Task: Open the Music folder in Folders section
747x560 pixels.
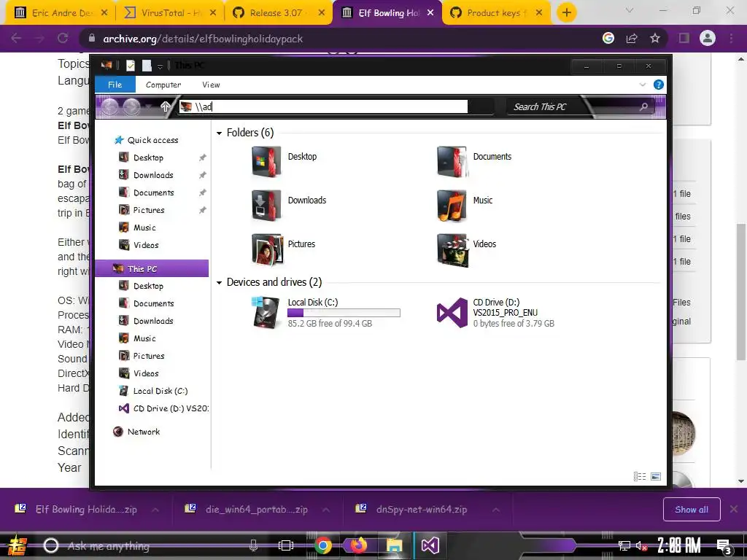Action: coord(465,205)
